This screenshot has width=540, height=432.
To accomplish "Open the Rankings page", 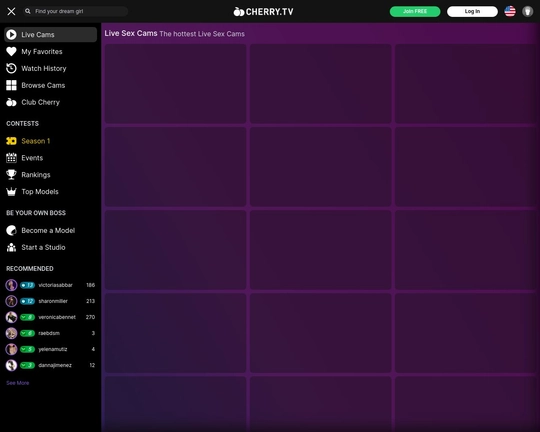I will click(x=51, y=175).
